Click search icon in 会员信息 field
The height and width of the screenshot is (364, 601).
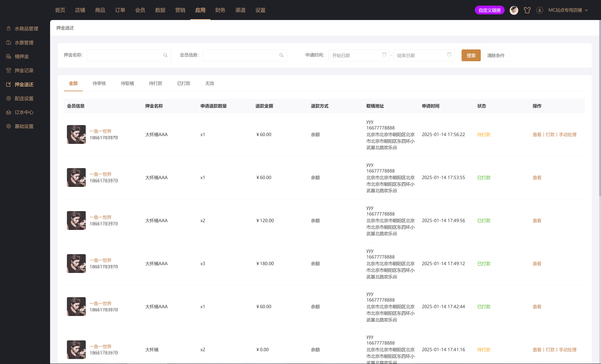pos(281,55)
